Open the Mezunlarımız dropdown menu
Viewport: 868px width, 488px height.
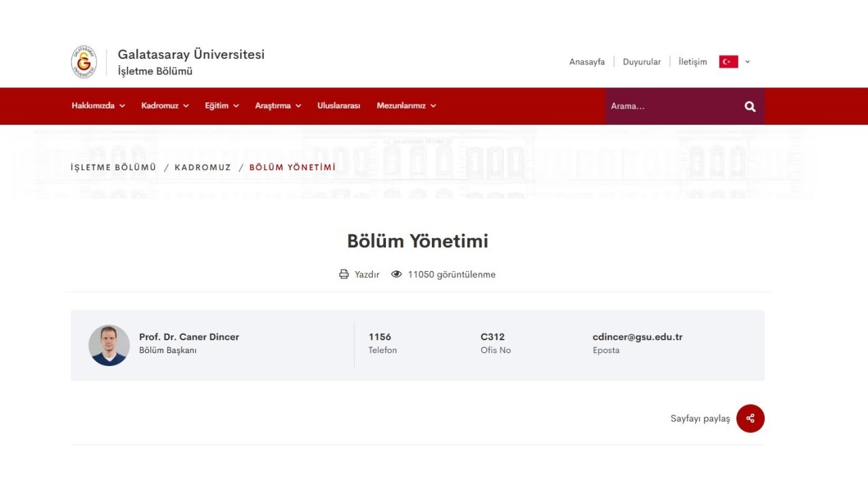coord(406,106)
